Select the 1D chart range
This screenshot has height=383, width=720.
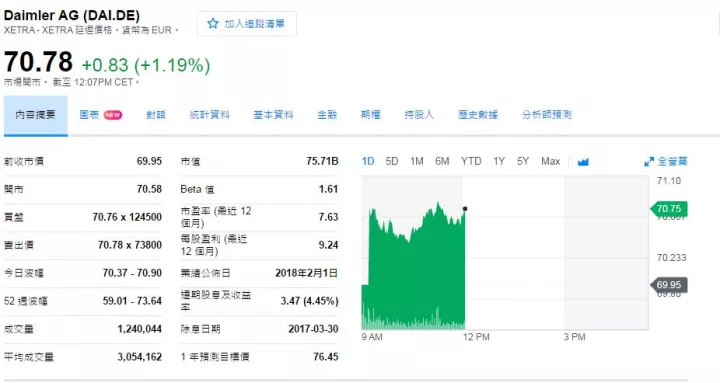click(368, 161)
